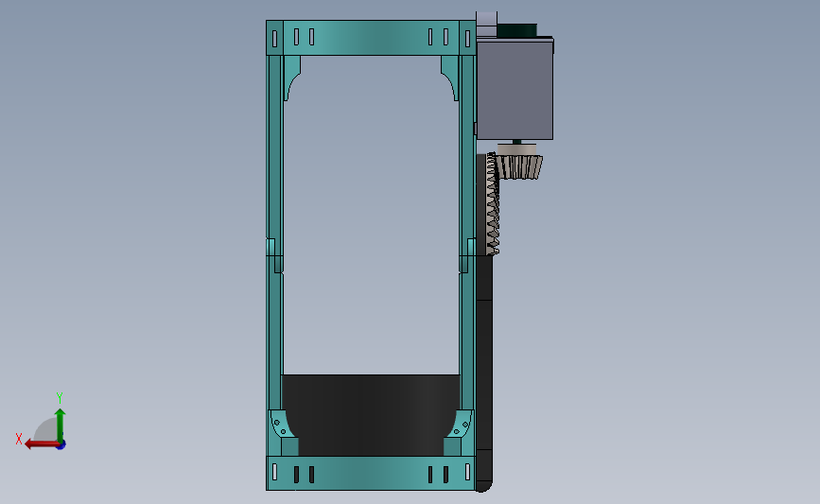The image size is (820, 504).
Task: Click the red X label of the triad
Action: point(19,439)
